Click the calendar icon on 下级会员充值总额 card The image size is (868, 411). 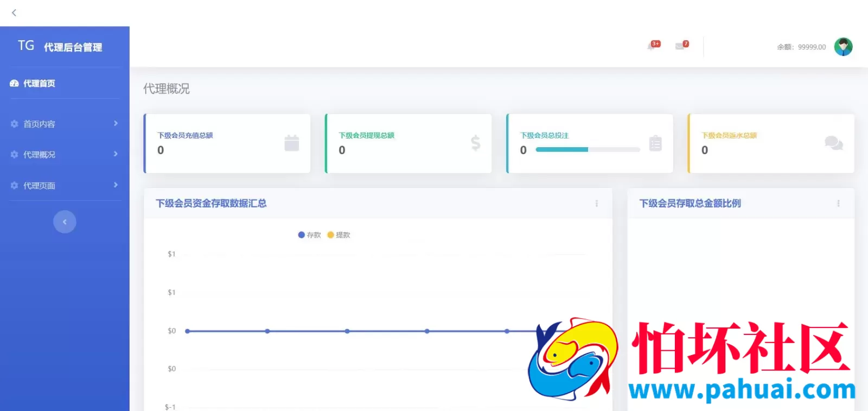292,143
